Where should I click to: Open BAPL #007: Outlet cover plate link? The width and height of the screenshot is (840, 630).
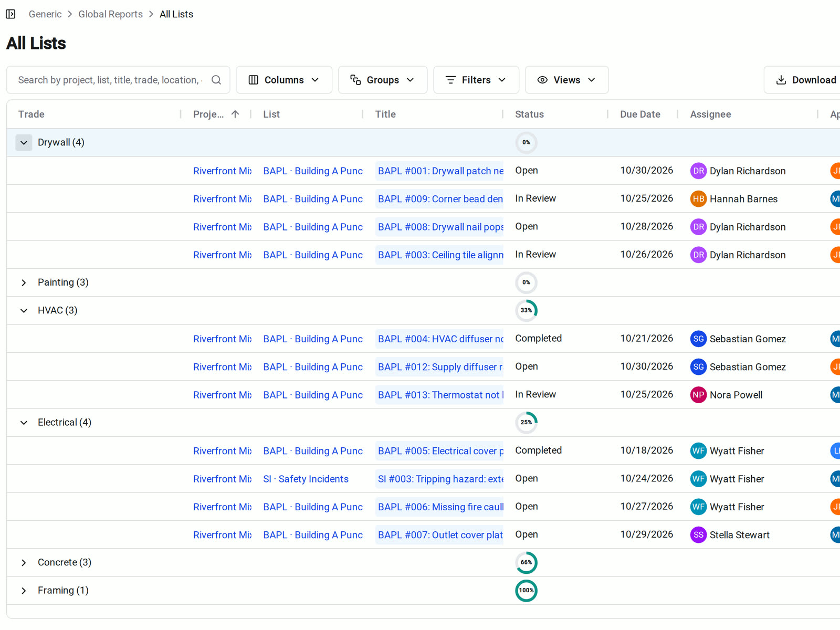click(x=440, y=534)
